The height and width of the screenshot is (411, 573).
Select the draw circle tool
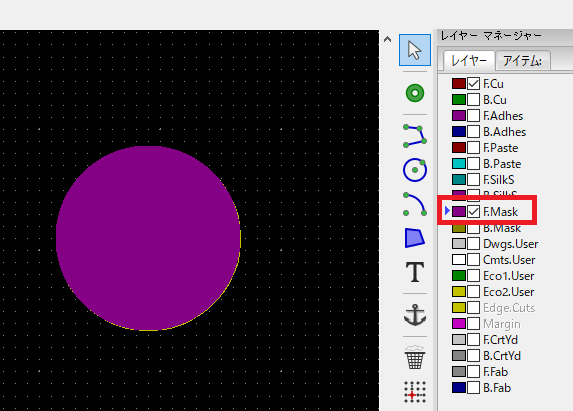click(x=415, y=170)
